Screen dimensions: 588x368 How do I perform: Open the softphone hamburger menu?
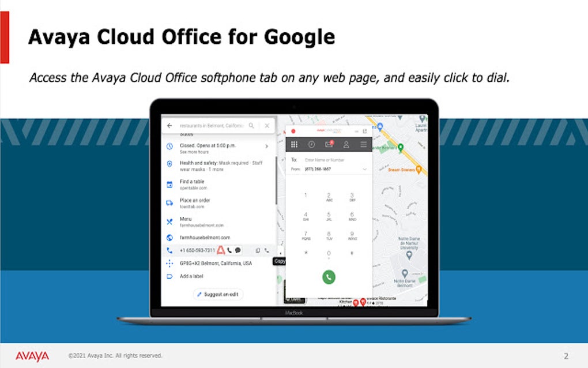(x=363, y=144)
